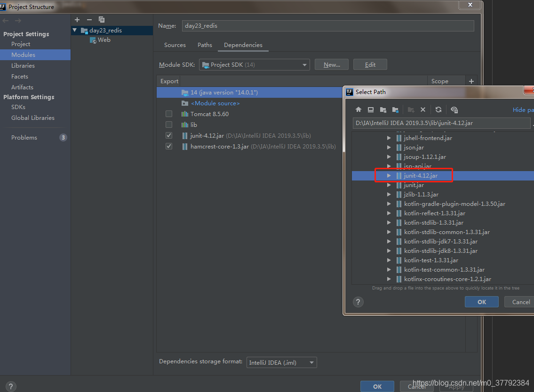The image size is (534, 392).
Task: Click the add module plus icon
Action: [77, 20]
